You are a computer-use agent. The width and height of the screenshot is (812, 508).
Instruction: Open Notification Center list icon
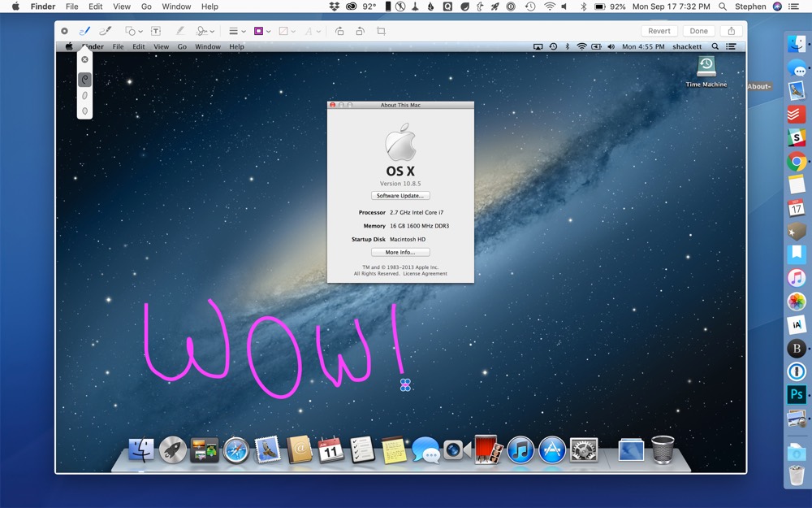[793, 7]
